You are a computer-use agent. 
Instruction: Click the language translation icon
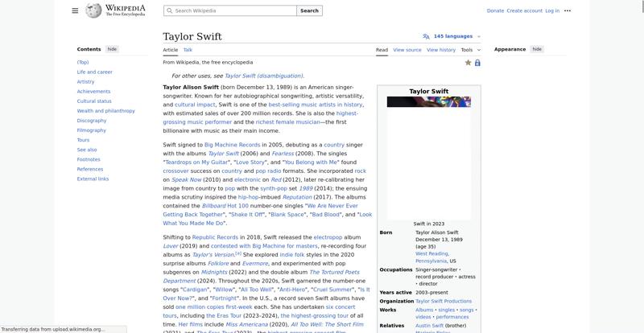click(426, 36)
